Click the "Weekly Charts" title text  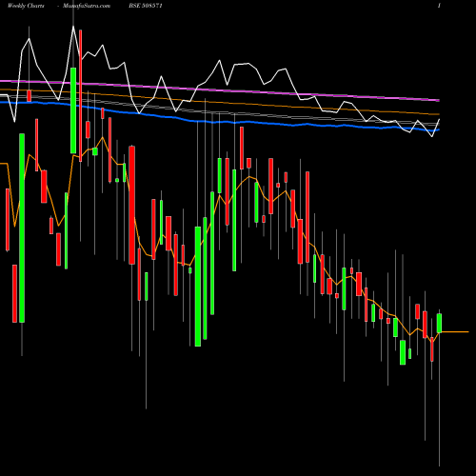click(x=26, y=6)
